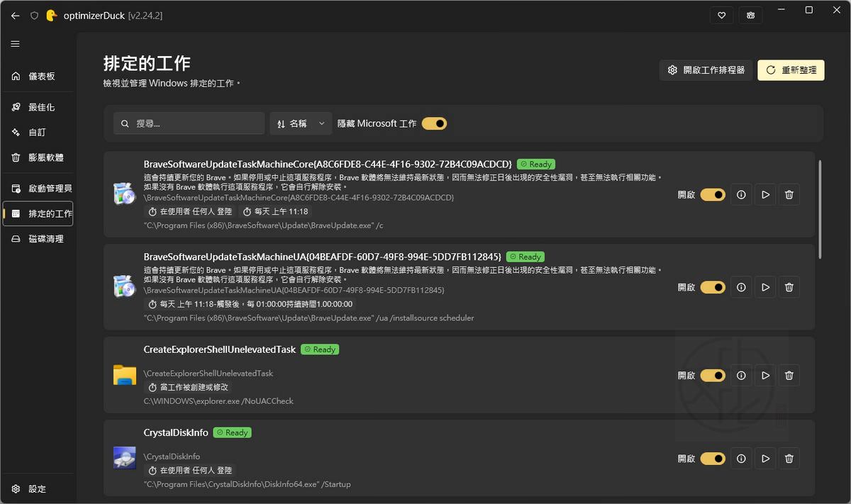Run CrystalDiskInfo task now

coord(765,459)
